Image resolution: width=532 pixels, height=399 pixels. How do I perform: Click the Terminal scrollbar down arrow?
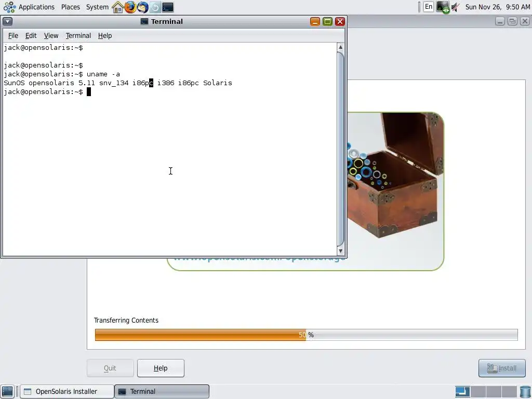(341, 251)
